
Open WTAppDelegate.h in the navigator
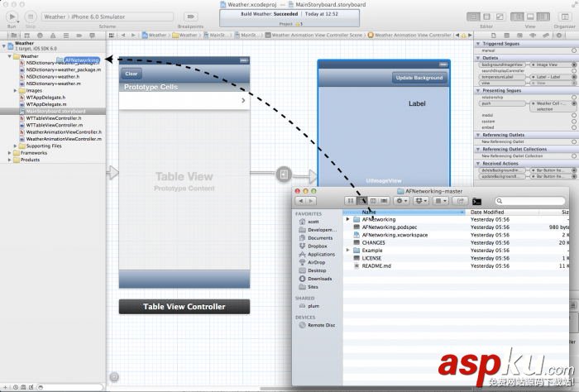(x=45, y=98)
